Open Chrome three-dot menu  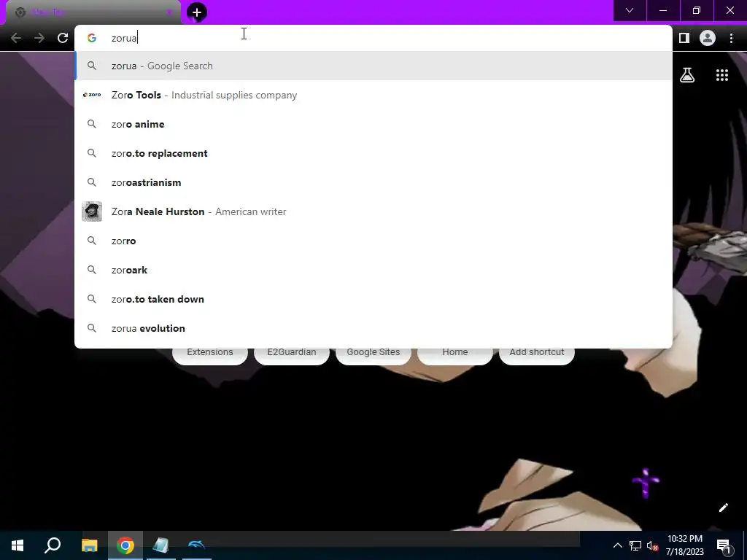point(731,38)
